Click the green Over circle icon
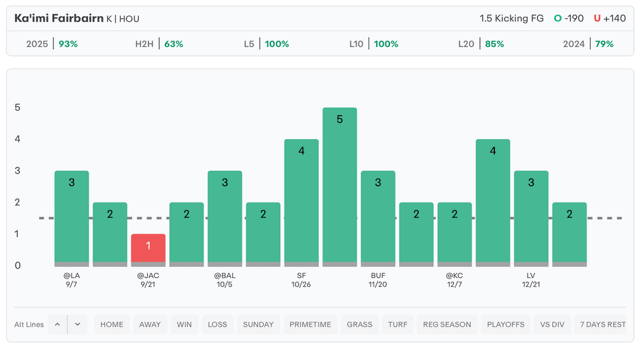The height and width of the screenshot is (351, 644). pyautogui.click(x=557, y=18)
